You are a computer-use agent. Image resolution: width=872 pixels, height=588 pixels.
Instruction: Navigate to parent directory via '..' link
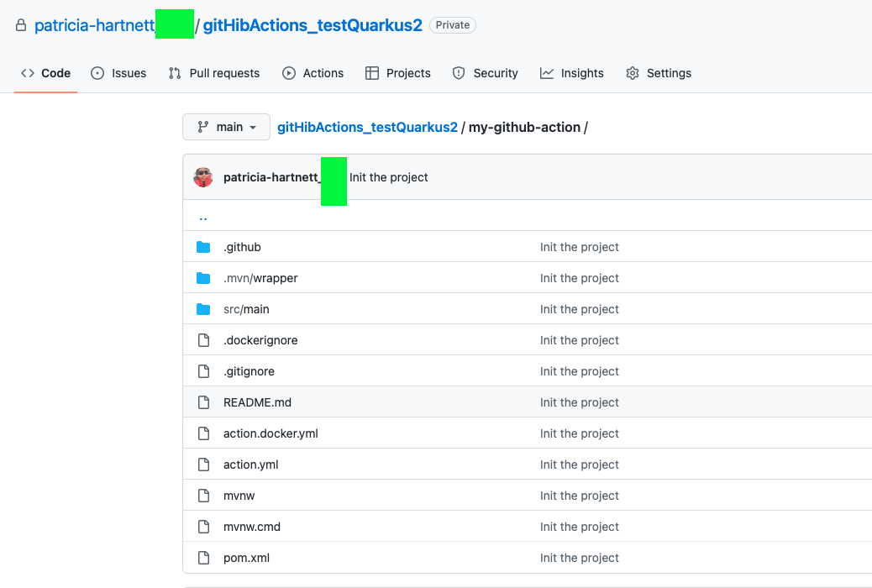click(202, 216)
